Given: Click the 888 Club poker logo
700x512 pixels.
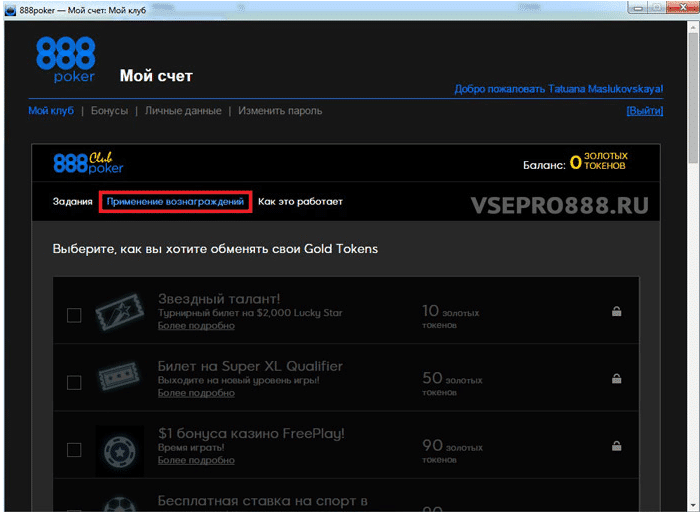Looking at the screenshot, I should pos(88,163).
